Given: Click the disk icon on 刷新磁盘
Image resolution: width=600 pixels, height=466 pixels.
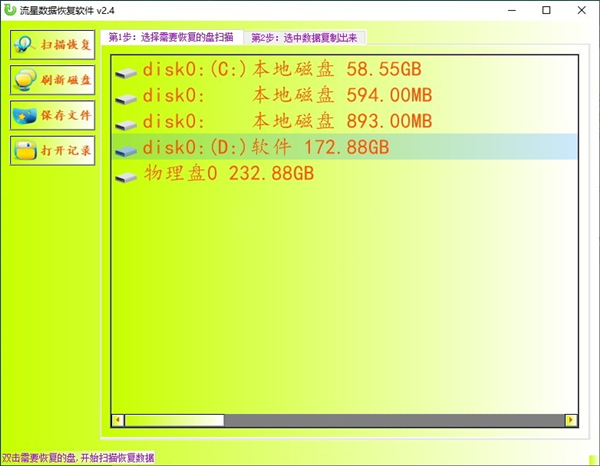Looking at the screenshot, I should click(x=24, y=80).
